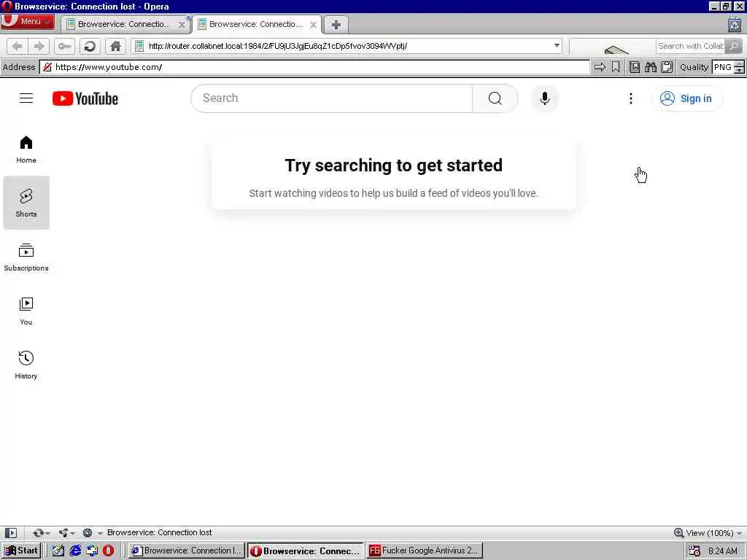The height and width of the screenshot is (560, 747).
Task: Reload the page with Opera's reload button
Action: coord(90,46)
